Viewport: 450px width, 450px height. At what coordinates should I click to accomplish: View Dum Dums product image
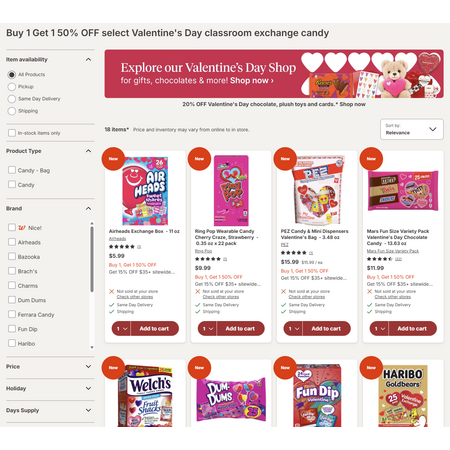231,396
